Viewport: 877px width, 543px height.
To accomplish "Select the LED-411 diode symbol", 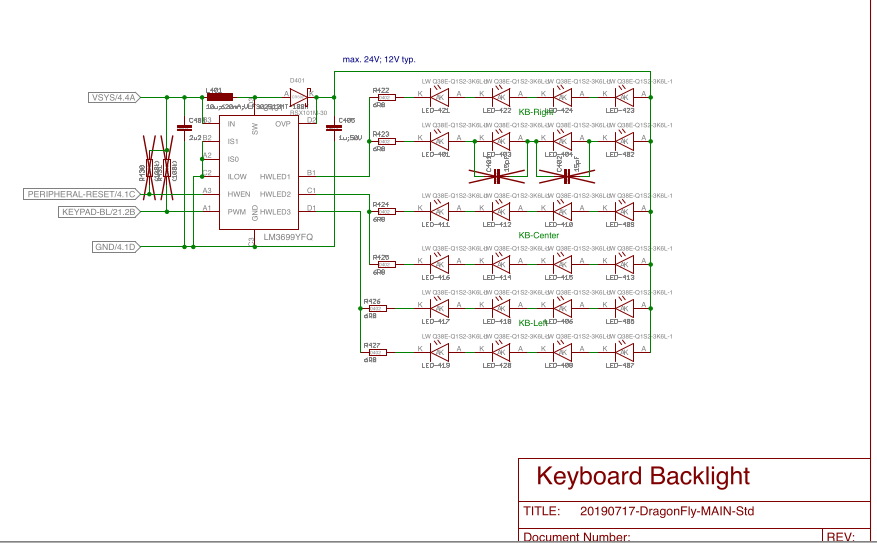I will (x=436, y=211).
